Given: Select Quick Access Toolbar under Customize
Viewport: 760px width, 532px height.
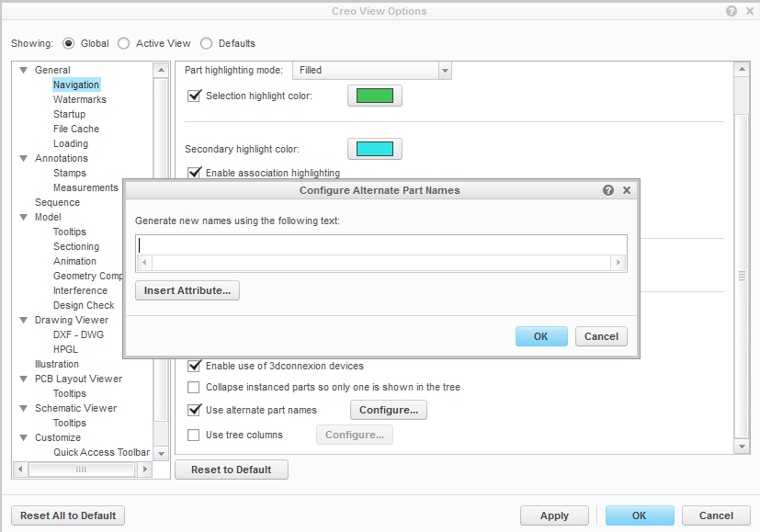Looking at the screenshot, I should click(x=101, y=452).
